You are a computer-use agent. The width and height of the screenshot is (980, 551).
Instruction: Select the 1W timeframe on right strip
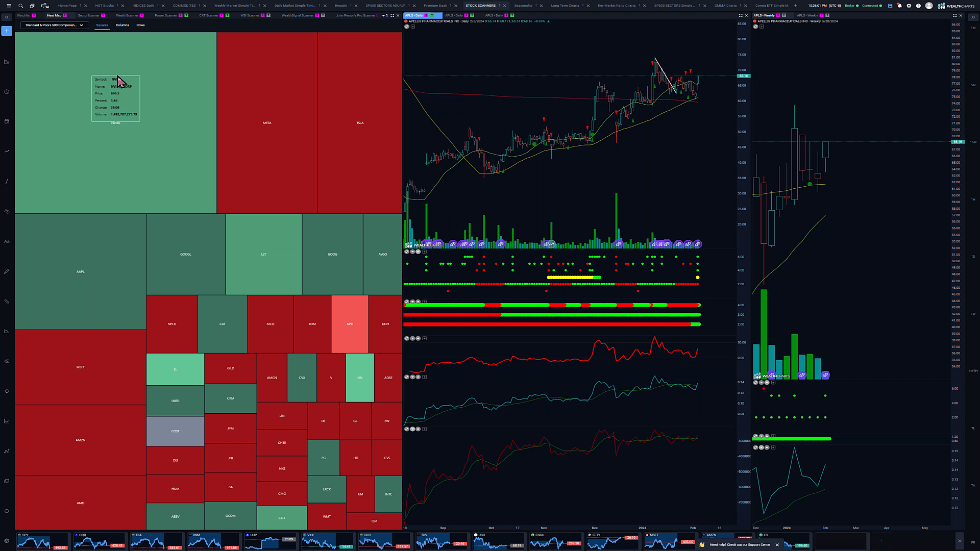click(973, 314)
